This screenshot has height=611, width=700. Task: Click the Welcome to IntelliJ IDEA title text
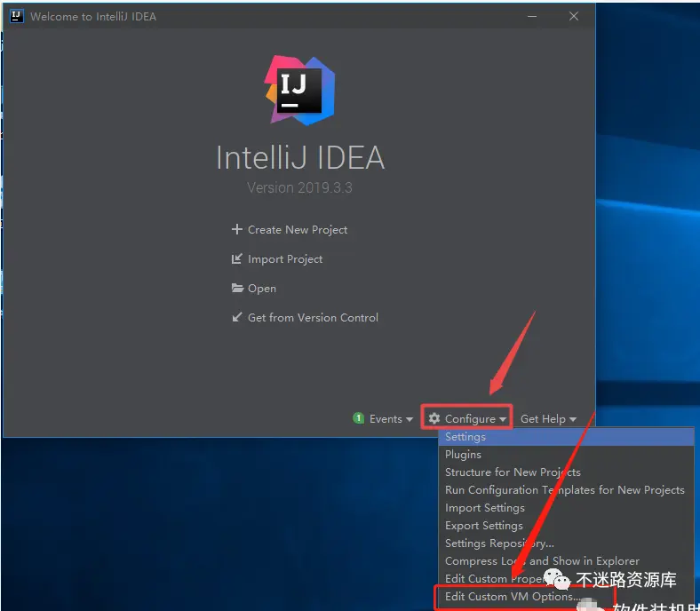[x=93, y=17]
